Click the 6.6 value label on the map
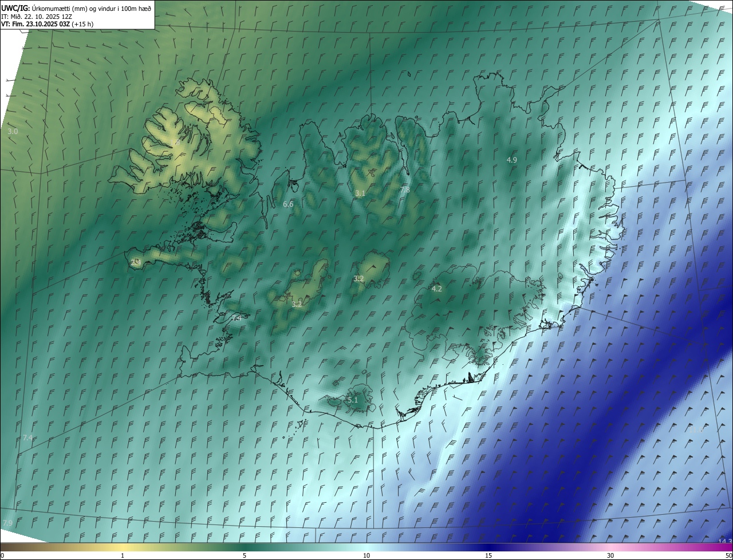The width and height of the screenshot is (733, 560). pos(288,204)
